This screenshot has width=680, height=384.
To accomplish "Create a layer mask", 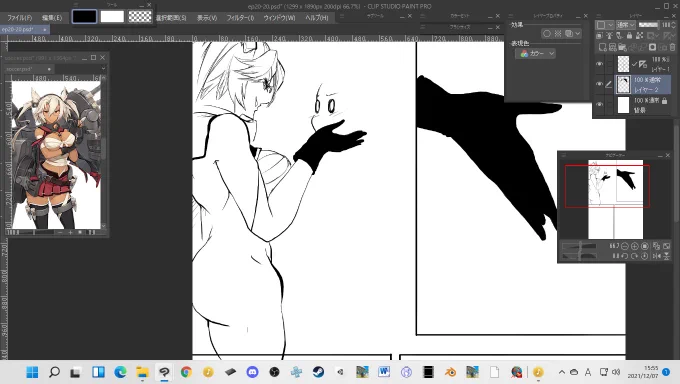I will 653,47.
